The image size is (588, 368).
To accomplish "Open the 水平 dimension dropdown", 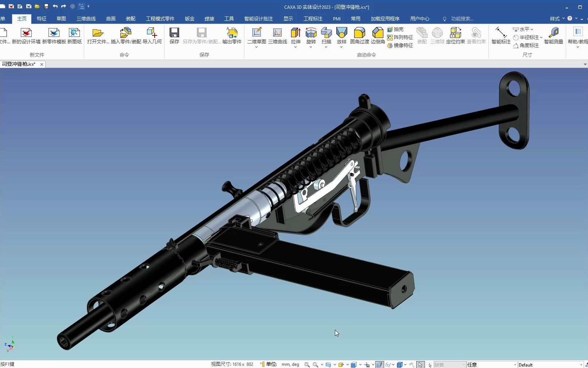I will [x=532, y=29].
